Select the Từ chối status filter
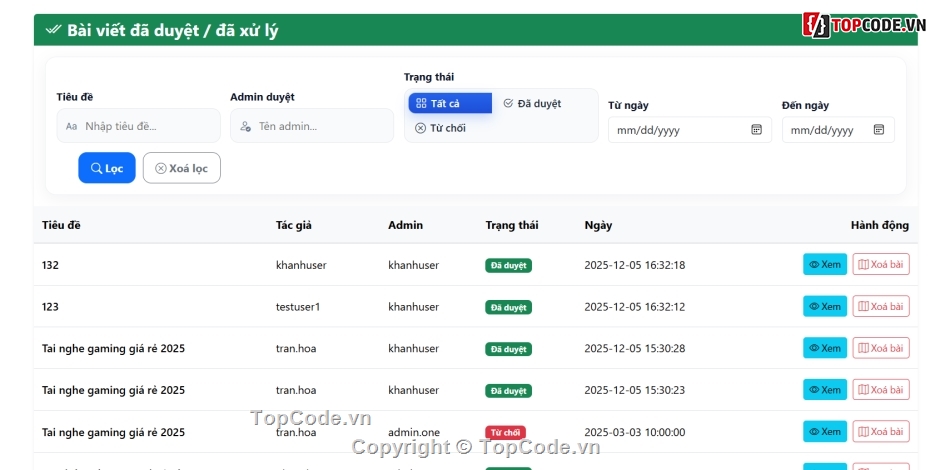This screenshot has height=470, width=950. tap(440, 128)
